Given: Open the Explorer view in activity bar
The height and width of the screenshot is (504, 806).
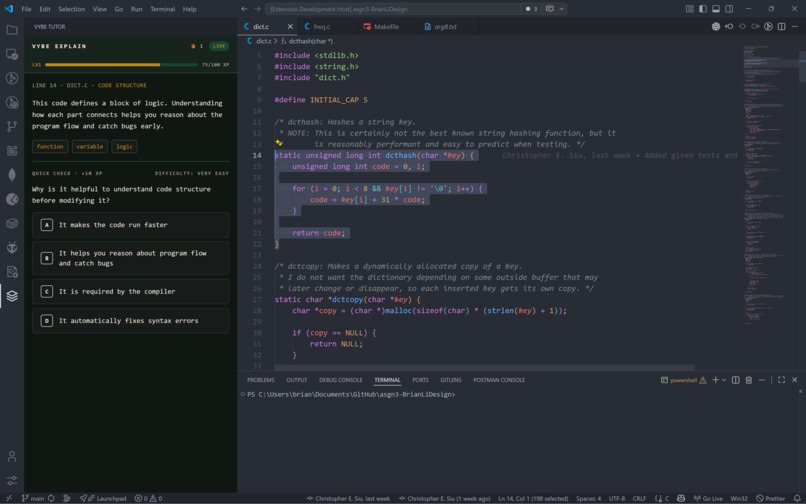Looking at the screenshot, I should point(12,30).
